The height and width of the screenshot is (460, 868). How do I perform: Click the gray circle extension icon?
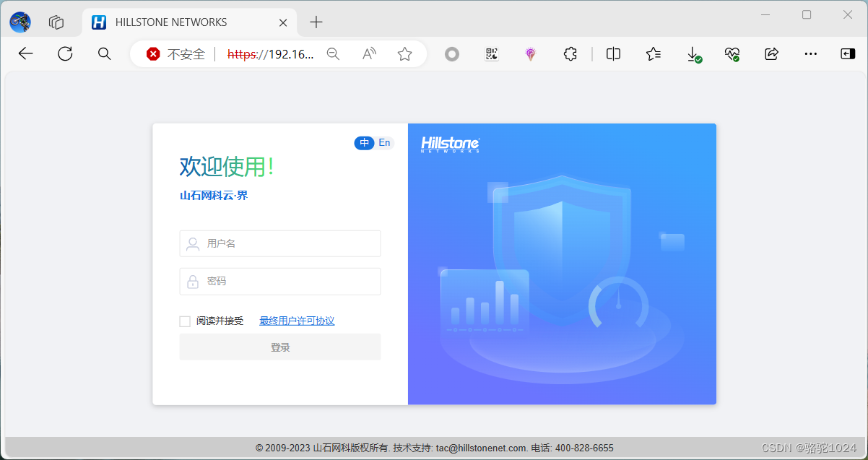[x=452, y=53]
